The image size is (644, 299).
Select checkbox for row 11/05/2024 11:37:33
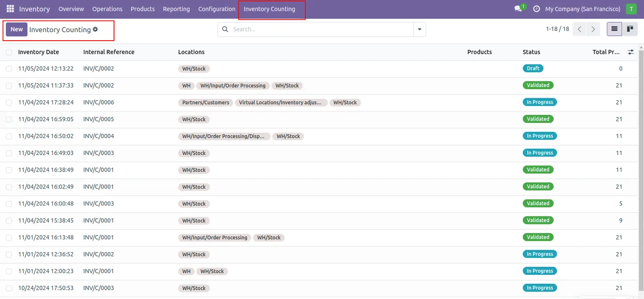(x=9, y=86)
